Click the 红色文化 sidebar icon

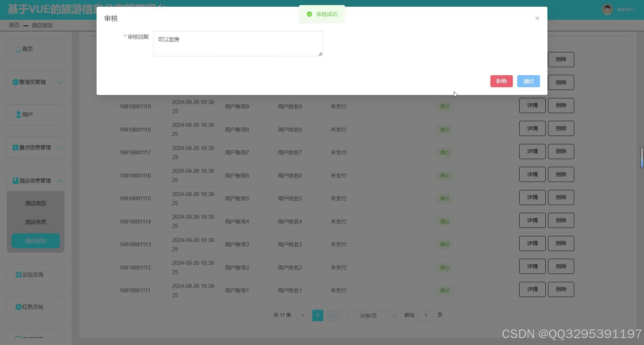click(18, 307)
